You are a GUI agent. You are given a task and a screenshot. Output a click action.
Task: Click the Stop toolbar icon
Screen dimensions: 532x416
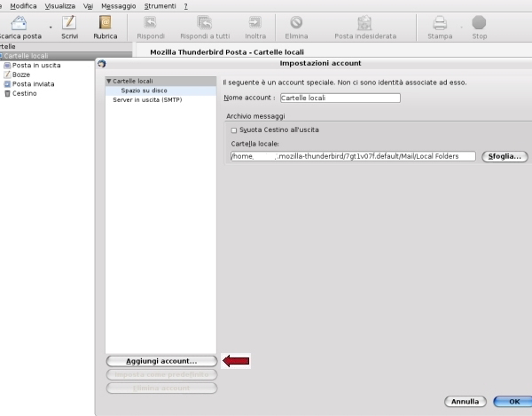(479, 23)
